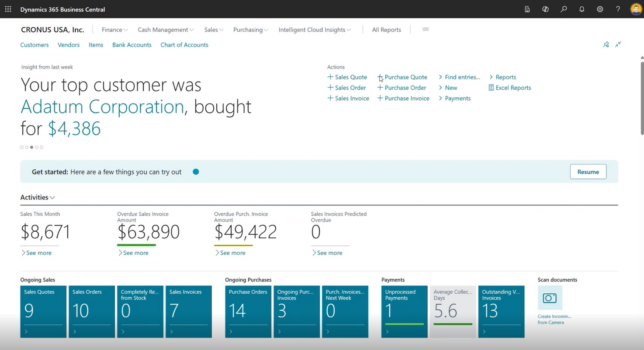Select the first insight carousel dot
The width and height of the screenshot is (644, 350).
(22, 148)
